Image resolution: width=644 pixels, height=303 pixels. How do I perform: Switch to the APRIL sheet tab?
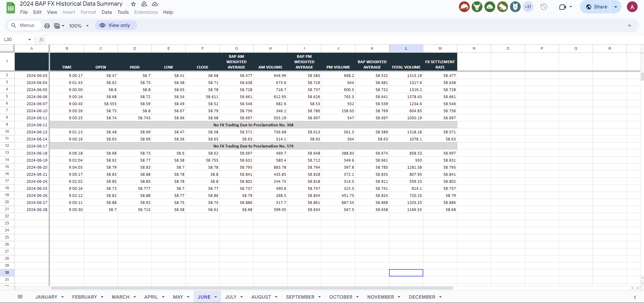pos(151,297)
